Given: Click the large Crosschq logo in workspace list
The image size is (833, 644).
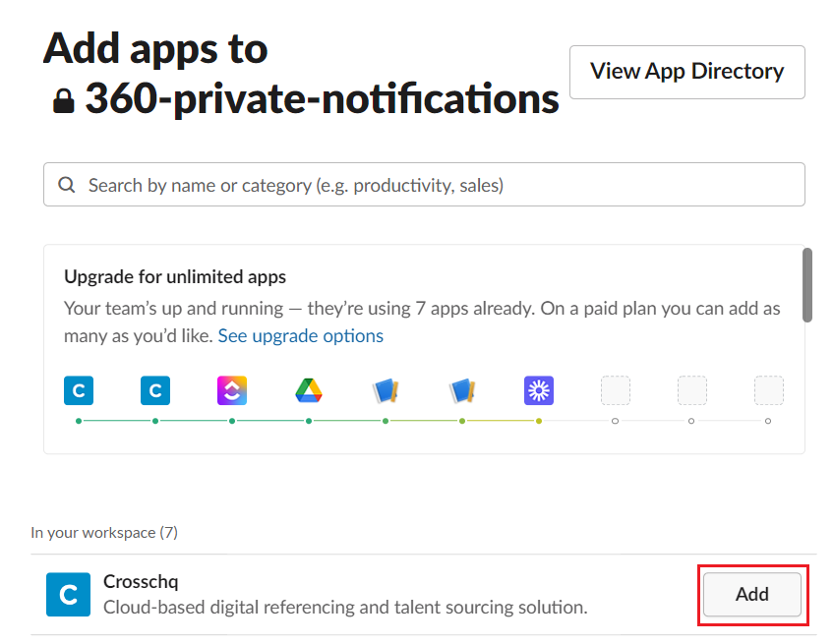Looking at the screenshot, I should point(68,595).
